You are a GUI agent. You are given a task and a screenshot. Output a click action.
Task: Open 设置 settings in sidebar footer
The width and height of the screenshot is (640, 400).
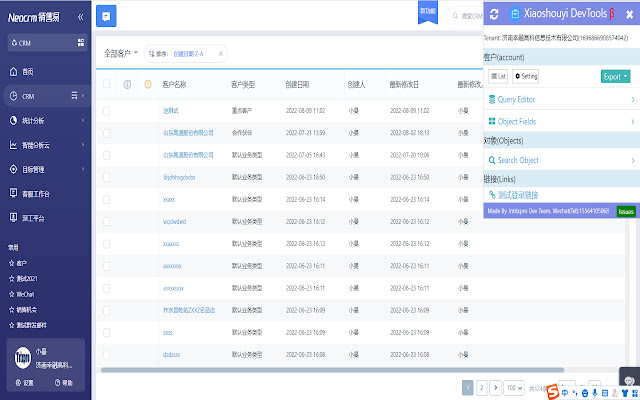coord(24,383)
